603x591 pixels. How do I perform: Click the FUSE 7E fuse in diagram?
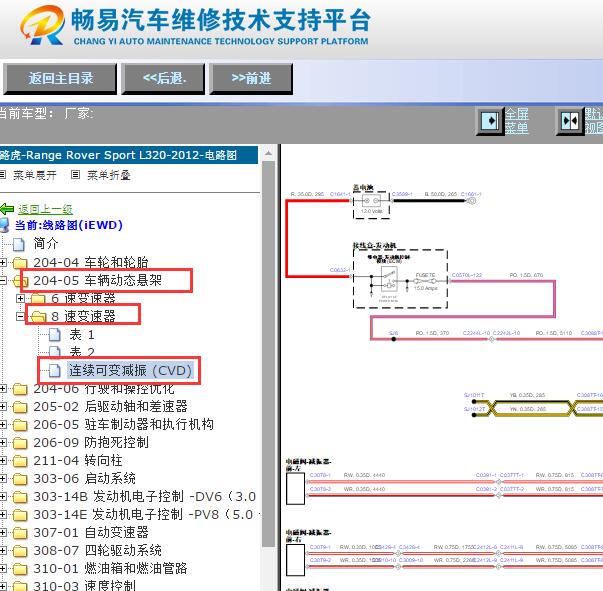pyautogui.click(x=425, y=281)
